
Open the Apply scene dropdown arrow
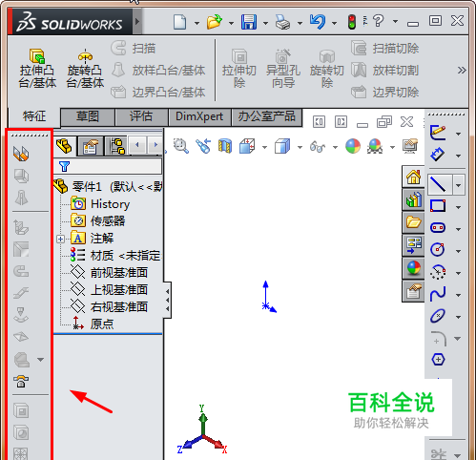(392, 147)
